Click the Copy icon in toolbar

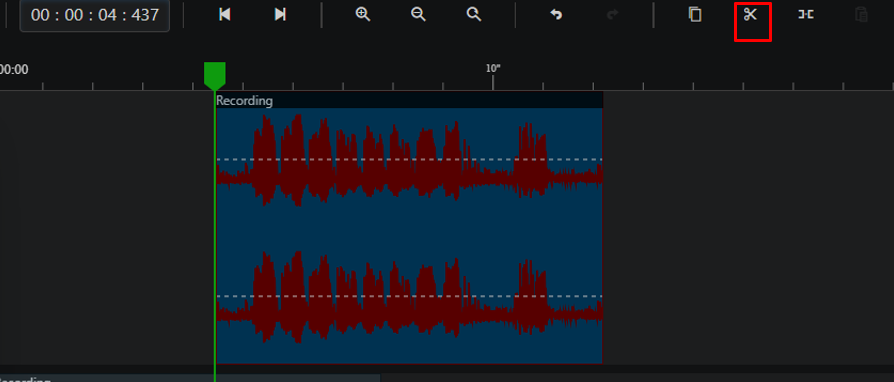[694, 15]
